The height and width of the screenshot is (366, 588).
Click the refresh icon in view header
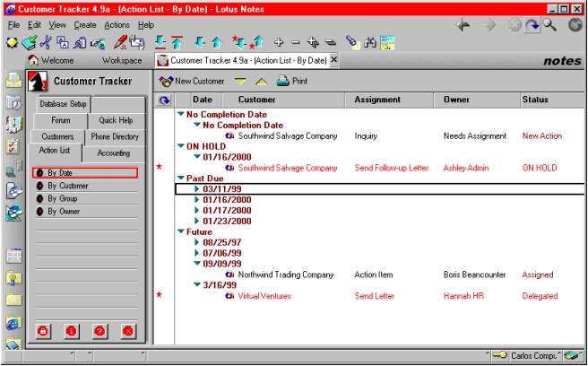[x=164, y=100]
